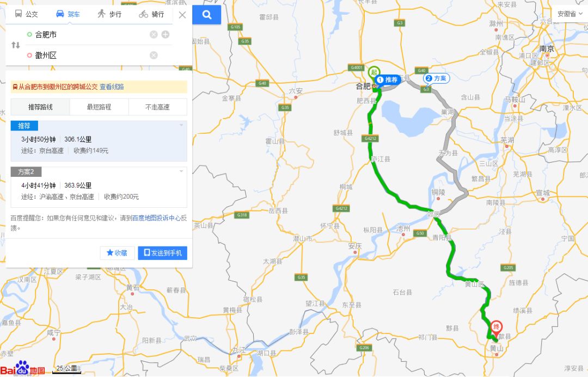Select the 不走高速 route option
Viewport: 588px width, 377px height.
click(x=157, y=107)
